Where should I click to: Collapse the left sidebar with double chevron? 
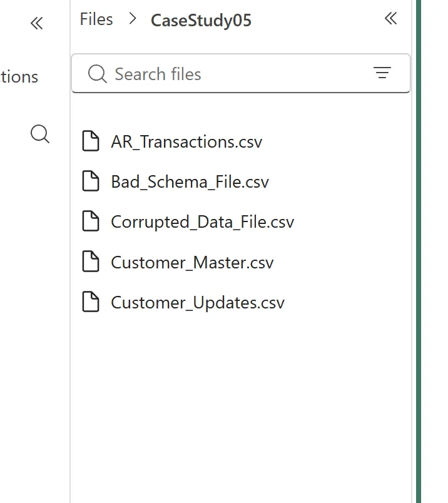36,23
